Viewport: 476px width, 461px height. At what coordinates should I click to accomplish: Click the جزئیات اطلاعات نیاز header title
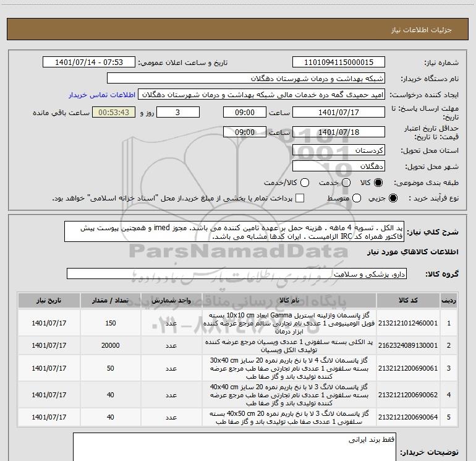(x=421, y=30)
